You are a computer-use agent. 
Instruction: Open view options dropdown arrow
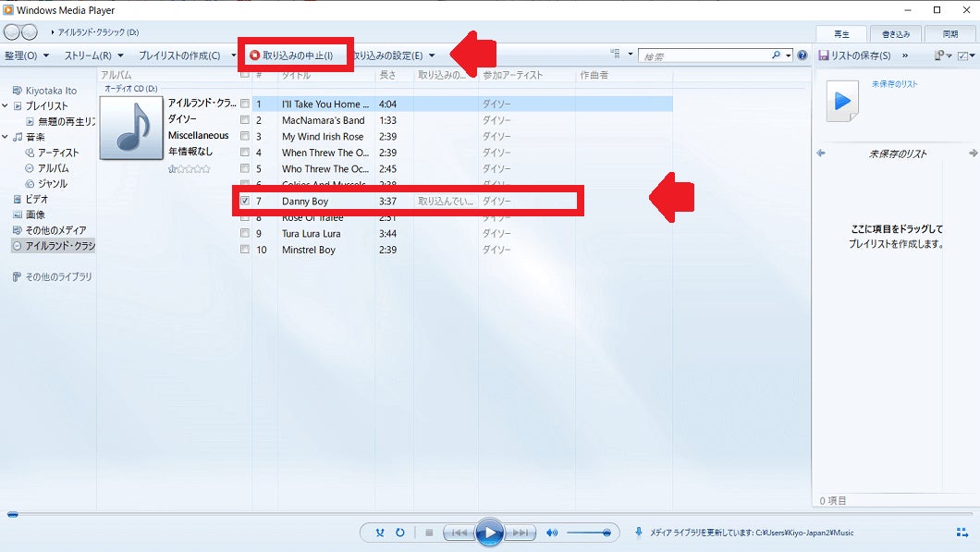point(630,55)
